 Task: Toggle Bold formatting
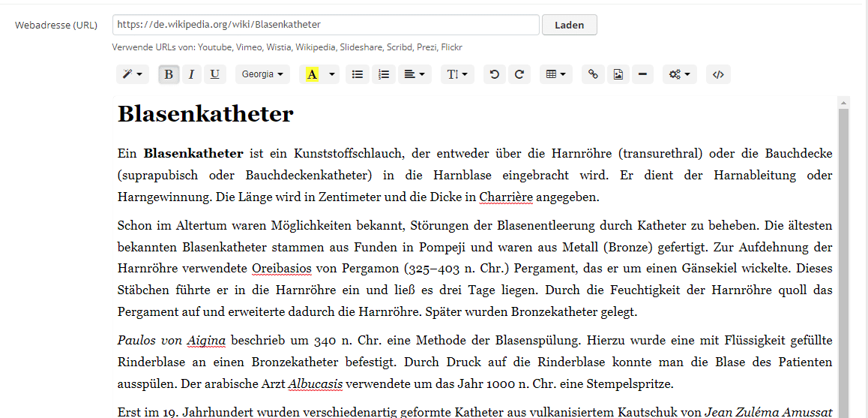[x=169, y=74]
